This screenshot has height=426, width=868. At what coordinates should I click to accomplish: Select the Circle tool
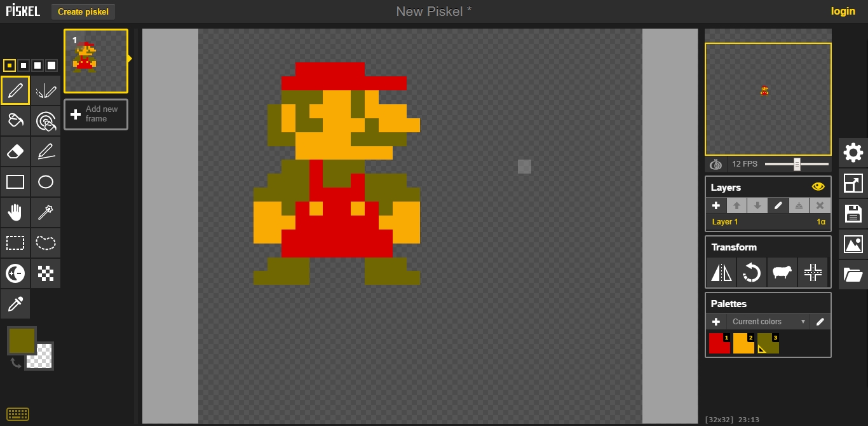coord(46,182)
